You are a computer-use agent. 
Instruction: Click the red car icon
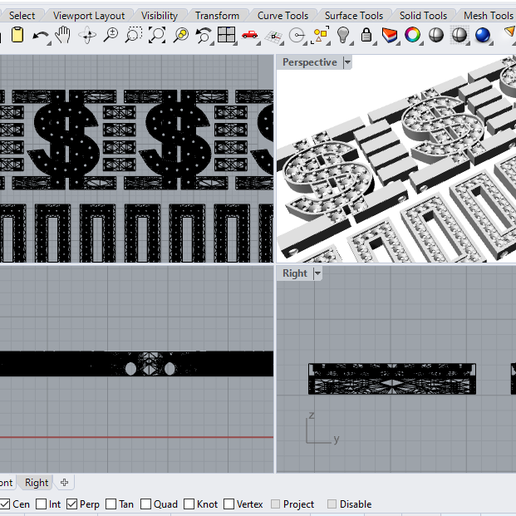(x=250, y=35)
